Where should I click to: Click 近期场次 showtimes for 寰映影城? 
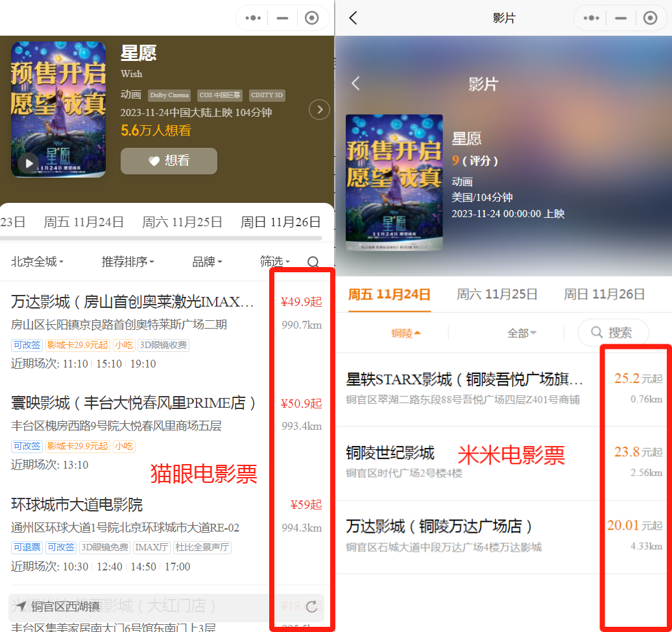click(x=50, y=465)
